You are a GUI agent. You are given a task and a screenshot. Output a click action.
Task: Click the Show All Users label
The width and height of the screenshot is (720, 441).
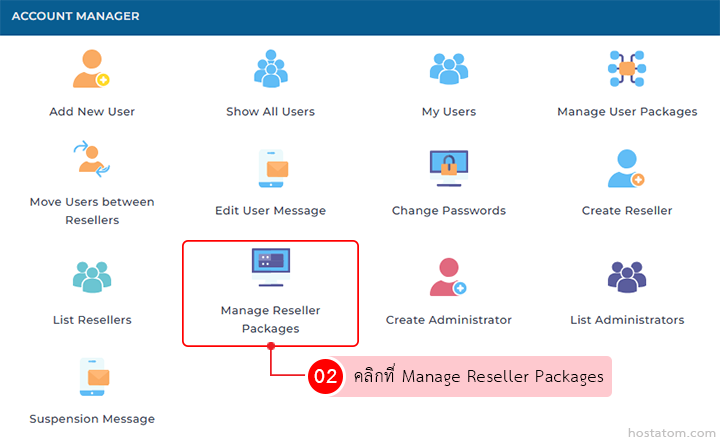270,112
